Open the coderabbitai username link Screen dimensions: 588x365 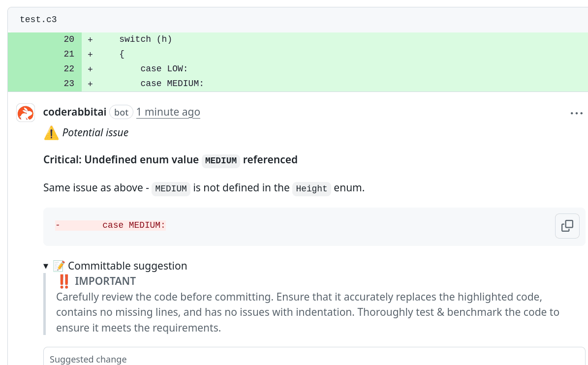pyautogui.click(x=75, y=112)
